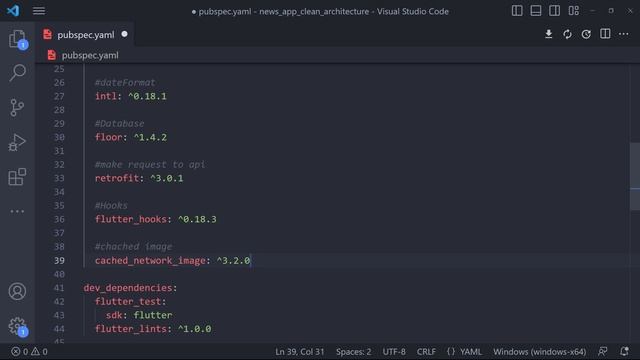The image size is (640, 360).
Task: Click the breadcrumb file icon
Action: (x=51, y=55)
